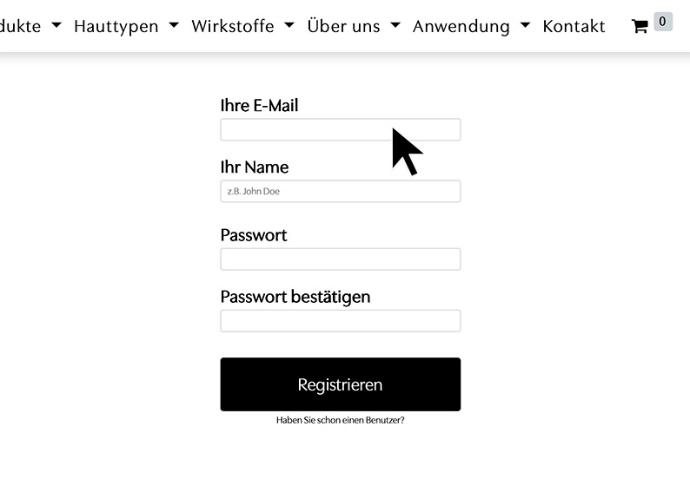The height and width of the screenshot is (492, 690).
Task: Click into the Passwort field
Action: tap(340, 259)
